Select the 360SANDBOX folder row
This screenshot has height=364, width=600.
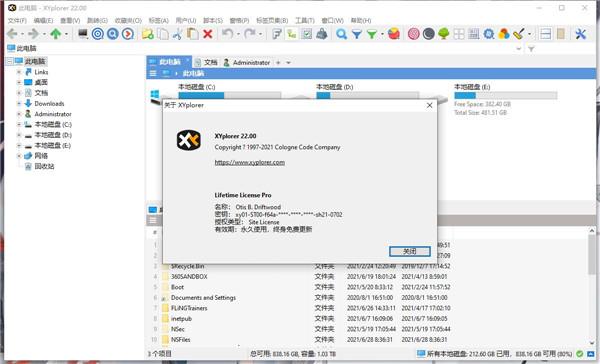pos(298,276)
